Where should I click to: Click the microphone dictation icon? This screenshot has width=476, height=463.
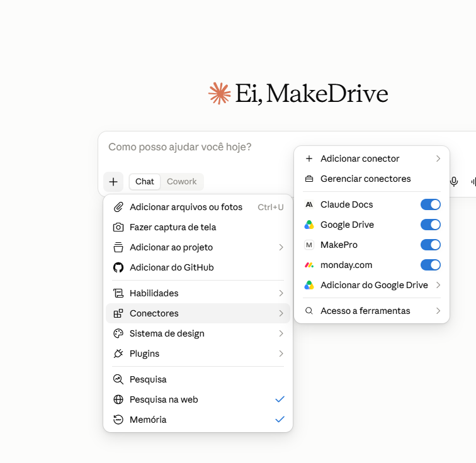tap(454, 182)
